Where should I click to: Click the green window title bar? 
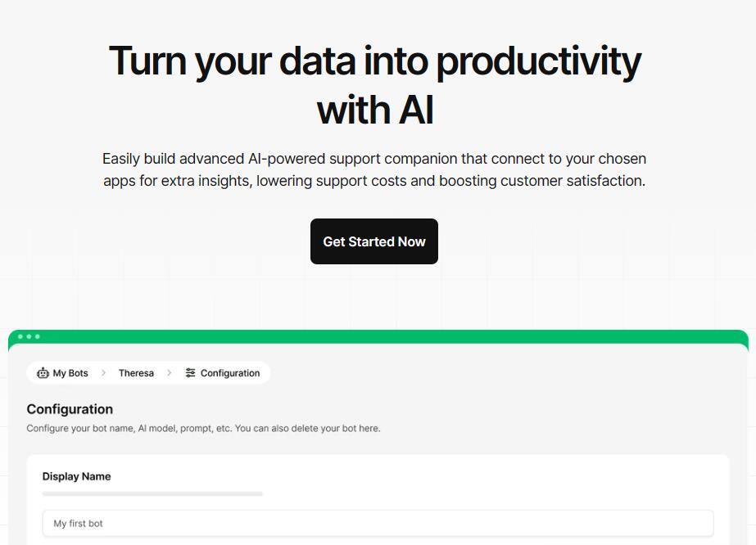click(x=378, y=336)
